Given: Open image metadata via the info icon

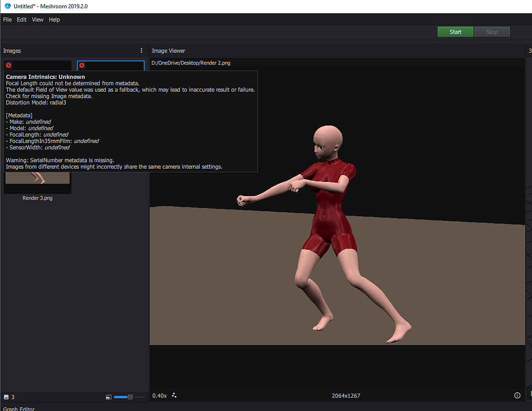Looking at the screenshot, I should 517,395.
